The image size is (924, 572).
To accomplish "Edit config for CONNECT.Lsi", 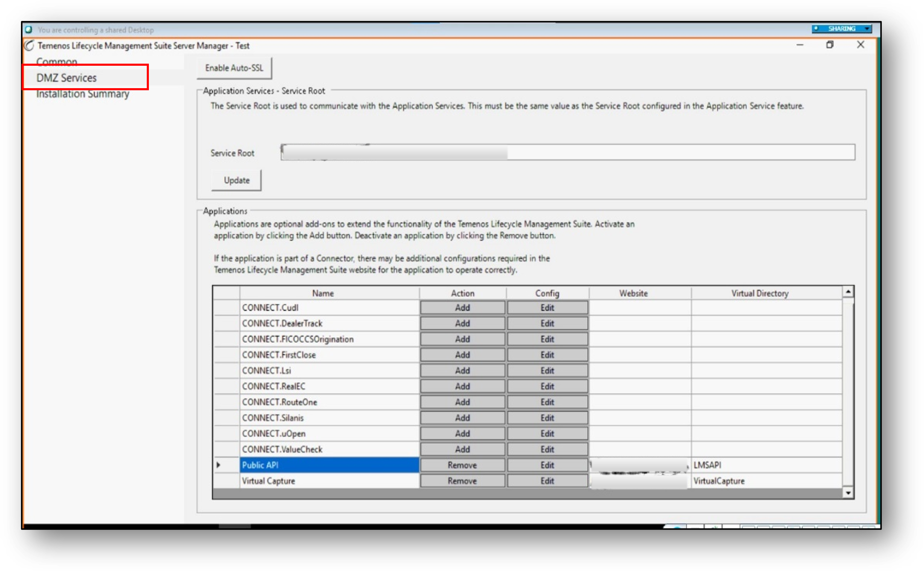I will pyautogui.click(x=547, y=371).
